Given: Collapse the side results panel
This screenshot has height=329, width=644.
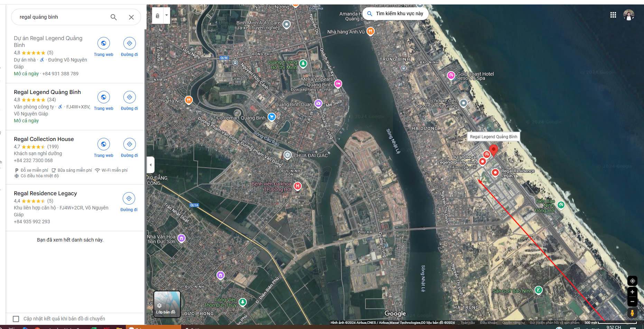Looking at the screenshot, I should coord(150,164).
